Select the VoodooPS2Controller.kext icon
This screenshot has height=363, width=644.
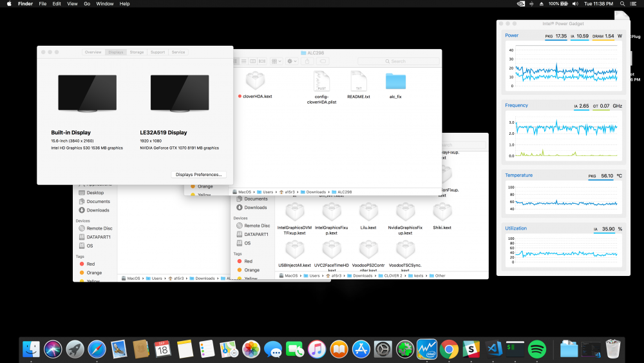click(368, 250)
